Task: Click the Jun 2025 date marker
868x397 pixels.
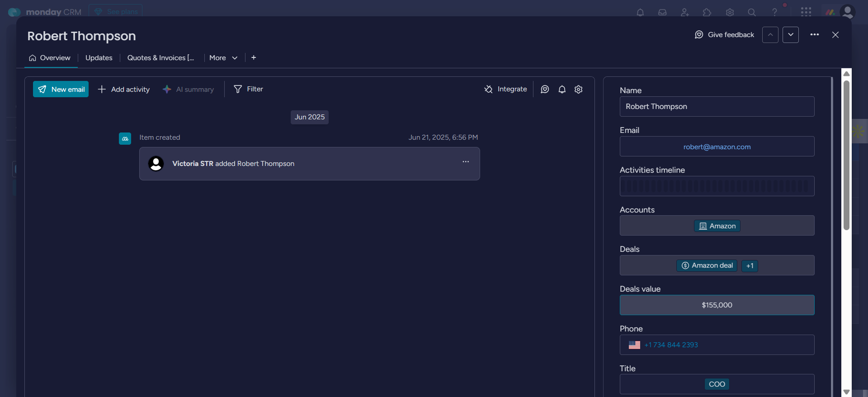Action: point(310,117)
